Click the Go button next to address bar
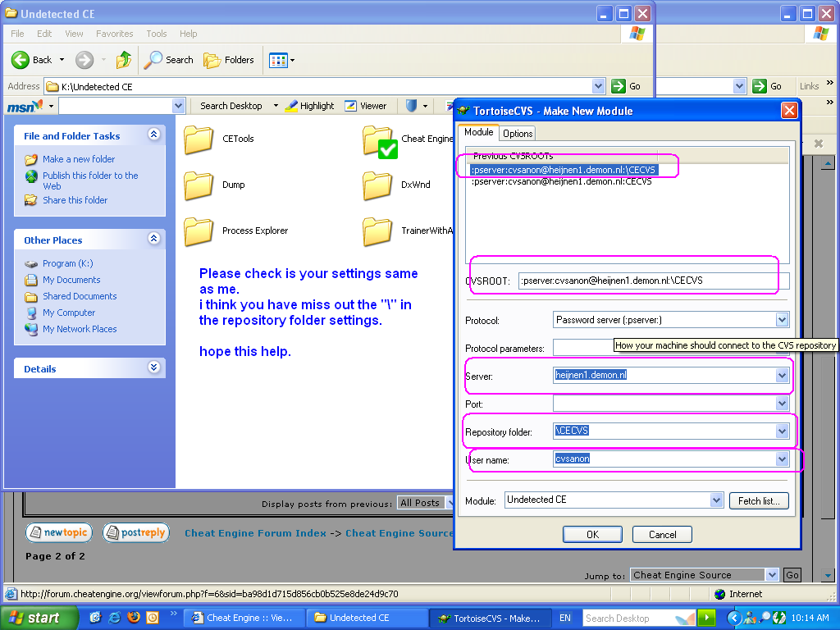The height and width of the screenshot is (630, 840). 626,86
